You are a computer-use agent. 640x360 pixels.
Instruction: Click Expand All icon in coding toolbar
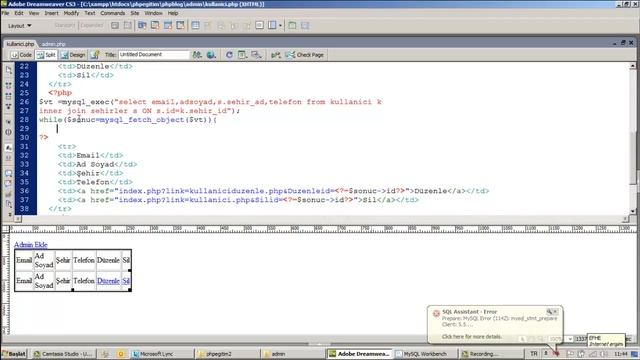point(9,107)
